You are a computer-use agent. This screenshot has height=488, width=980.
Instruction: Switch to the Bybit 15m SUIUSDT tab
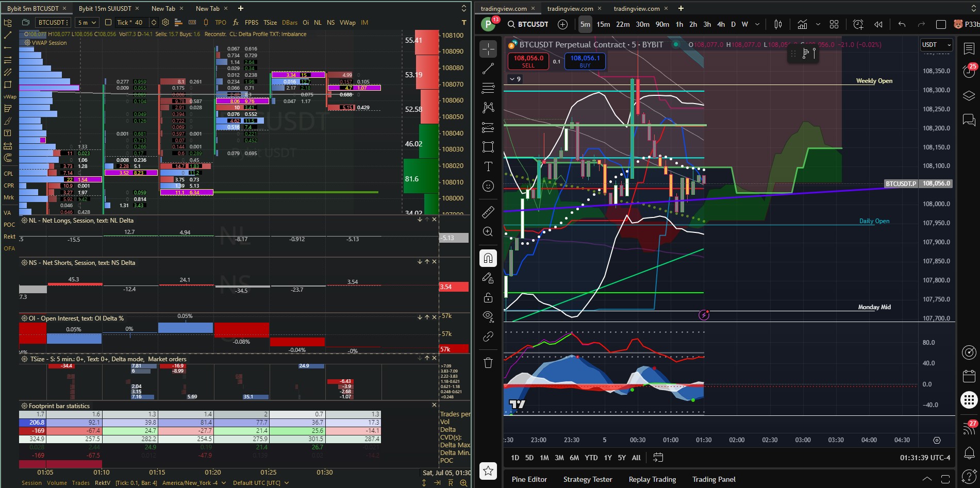[105, 8]
